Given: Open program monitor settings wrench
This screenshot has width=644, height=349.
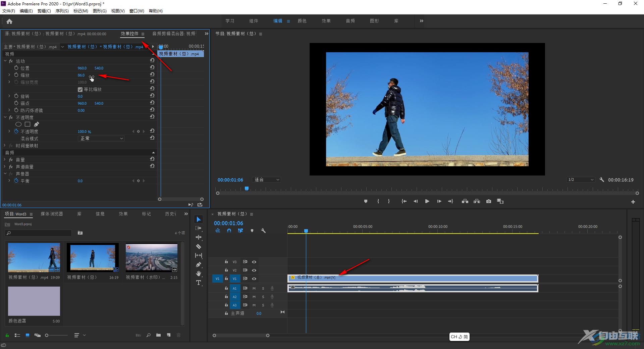Looking at the screenshot, I should pyautogui.click(x=602, y=180).
